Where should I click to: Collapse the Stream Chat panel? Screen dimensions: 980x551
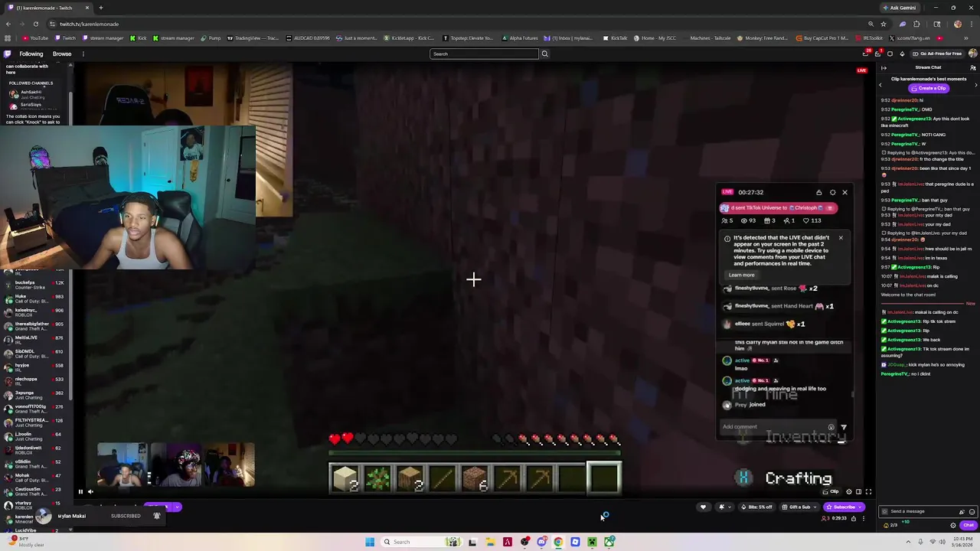tap(884, 67)
